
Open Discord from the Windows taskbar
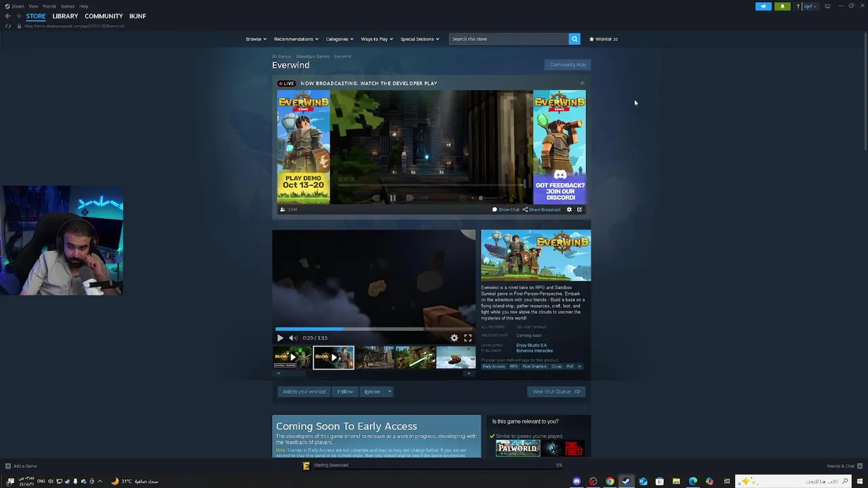(577, 481)
